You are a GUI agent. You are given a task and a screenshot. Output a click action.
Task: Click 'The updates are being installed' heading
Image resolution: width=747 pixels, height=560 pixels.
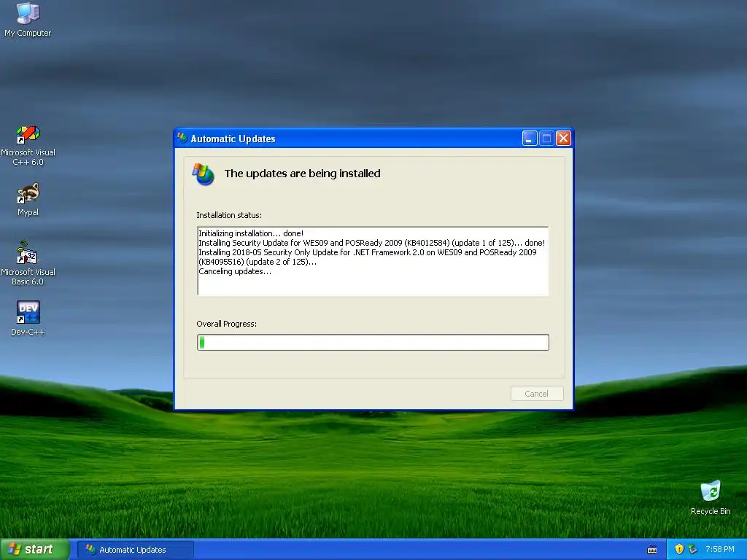(303, 174)
